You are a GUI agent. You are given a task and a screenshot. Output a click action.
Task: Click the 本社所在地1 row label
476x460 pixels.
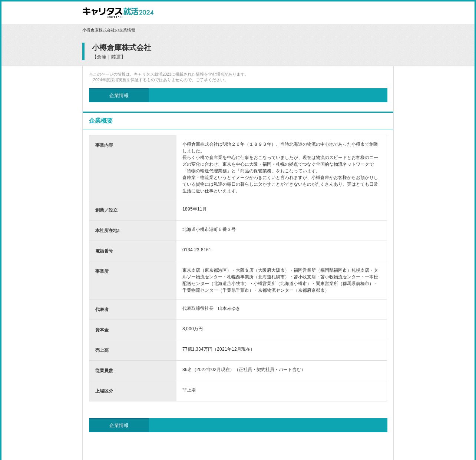coord(108,231)
